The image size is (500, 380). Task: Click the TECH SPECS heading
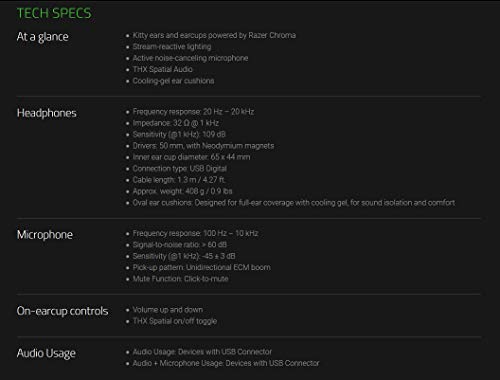(x=54, y=13)
